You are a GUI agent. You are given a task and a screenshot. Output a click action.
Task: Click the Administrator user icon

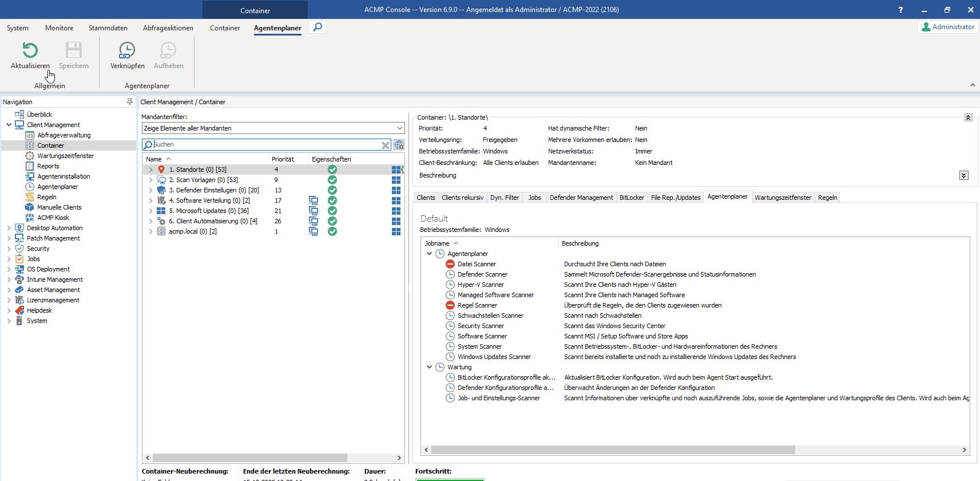pyautogui.click(x=926, y=27)
